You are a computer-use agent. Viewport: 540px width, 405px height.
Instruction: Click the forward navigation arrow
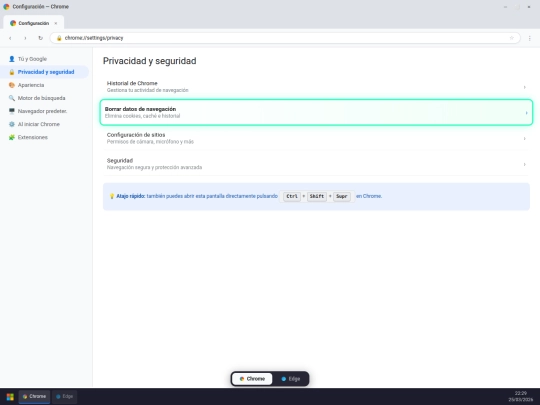(x=25, y=38)
